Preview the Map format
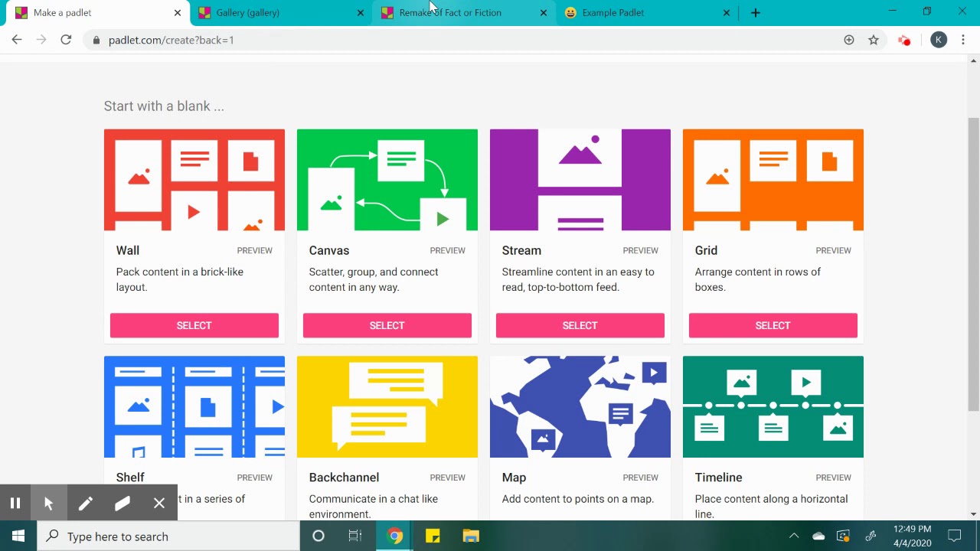The image size is (980, 551). pos(640,478)
